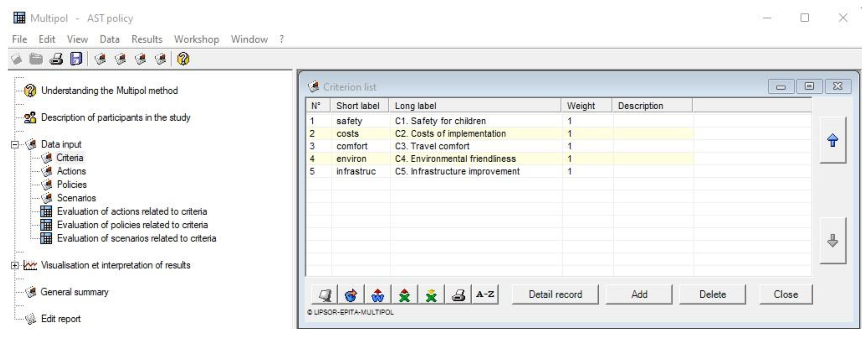Collapse the Data input tree node
Screen dimensions: 868x337
pyautogui.click(x=15, y=144)
